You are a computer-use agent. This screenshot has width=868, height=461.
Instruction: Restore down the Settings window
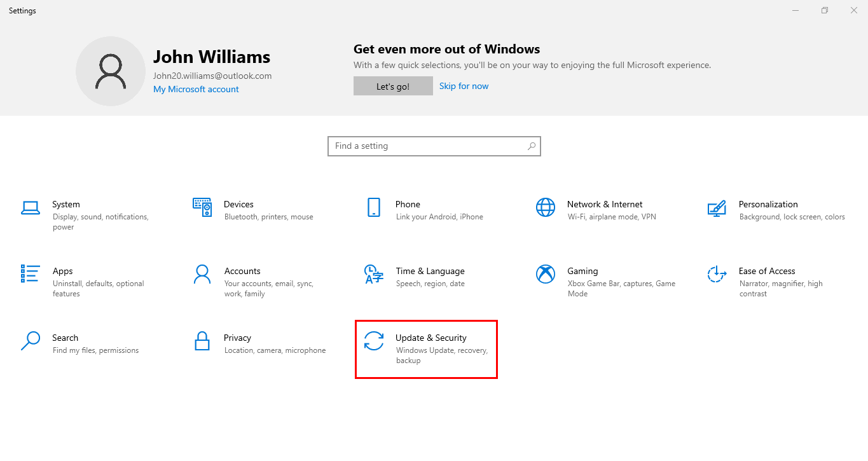pos(825,10)
